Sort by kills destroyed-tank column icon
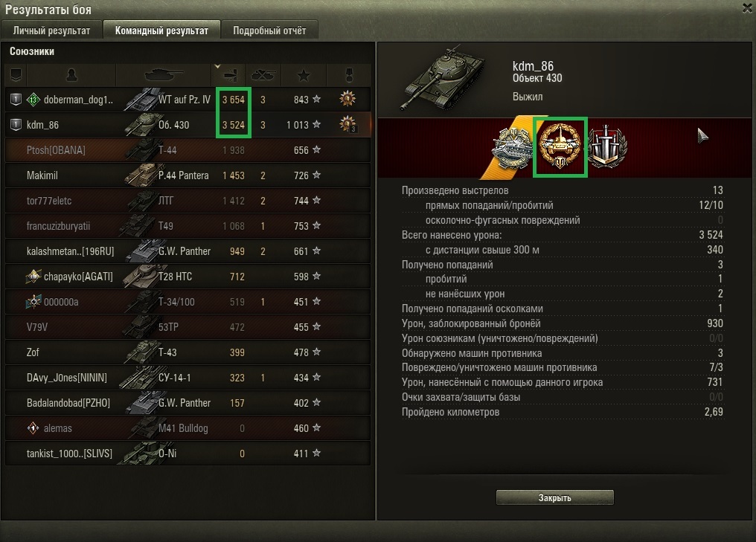Viewport: 756px width, 542px height. pos(263,75)
